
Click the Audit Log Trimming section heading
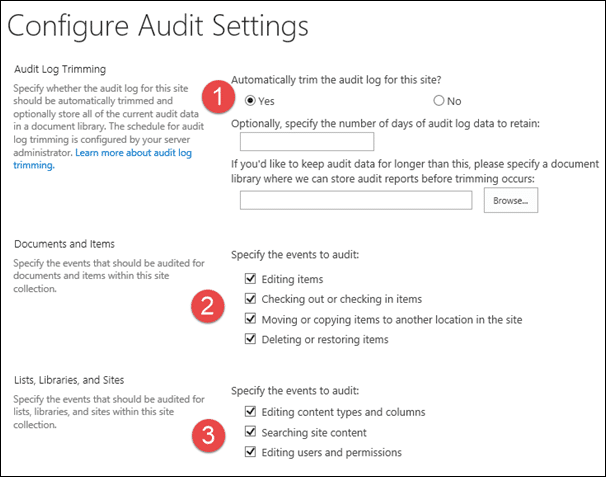click(57, 69)
